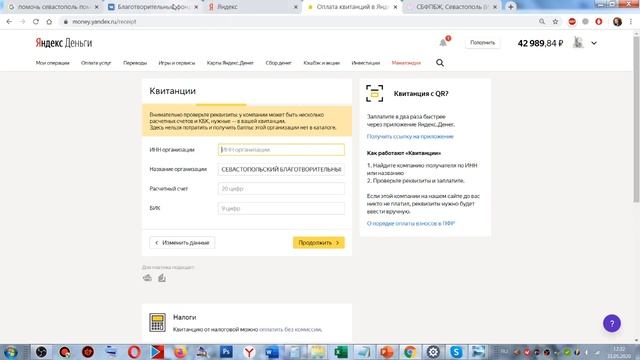Click the user avatar next to balance
Screen dimensions: 640x360
pyautogui.click(x=578, y=42)
